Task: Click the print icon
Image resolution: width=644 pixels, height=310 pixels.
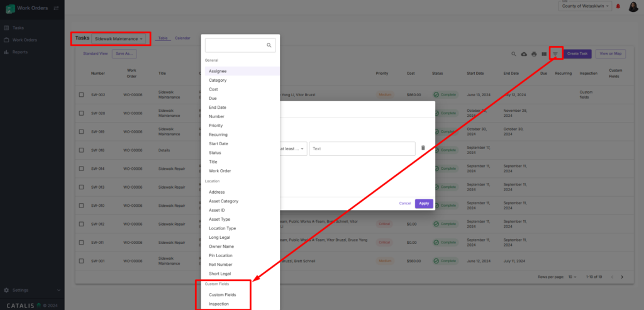Action: tap(534, 54)
